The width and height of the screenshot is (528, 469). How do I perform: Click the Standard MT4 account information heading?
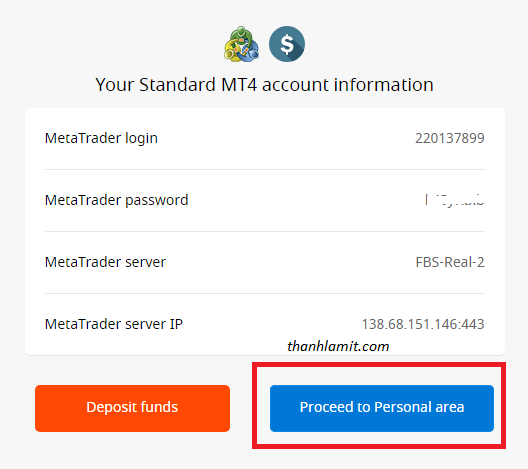click(264, 85)
